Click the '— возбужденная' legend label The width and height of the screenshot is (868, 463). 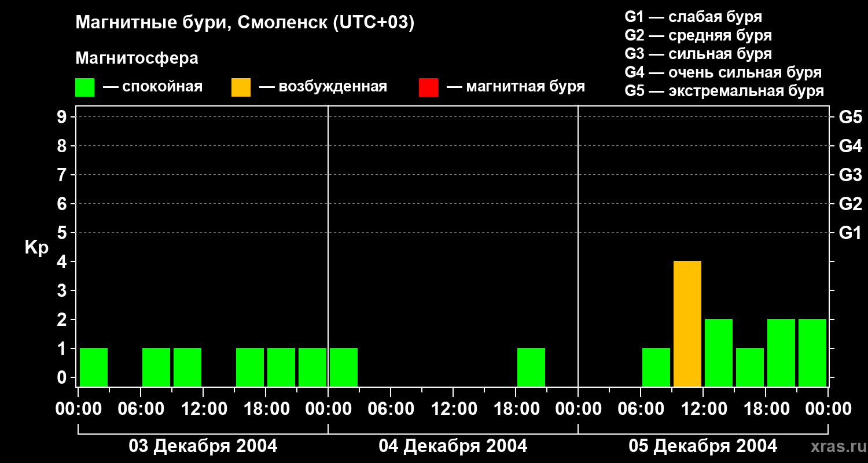click(323, 87)
